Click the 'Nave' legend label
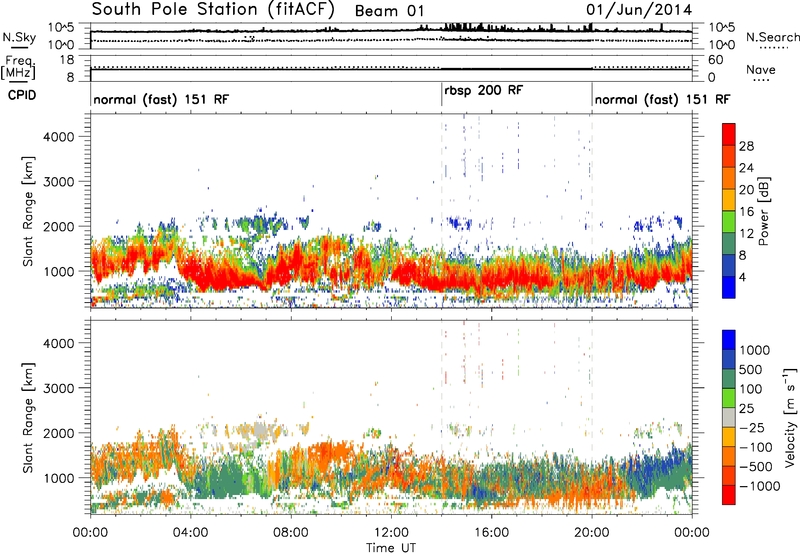This screenshot has height=554, width=800. tap(761, 70)
